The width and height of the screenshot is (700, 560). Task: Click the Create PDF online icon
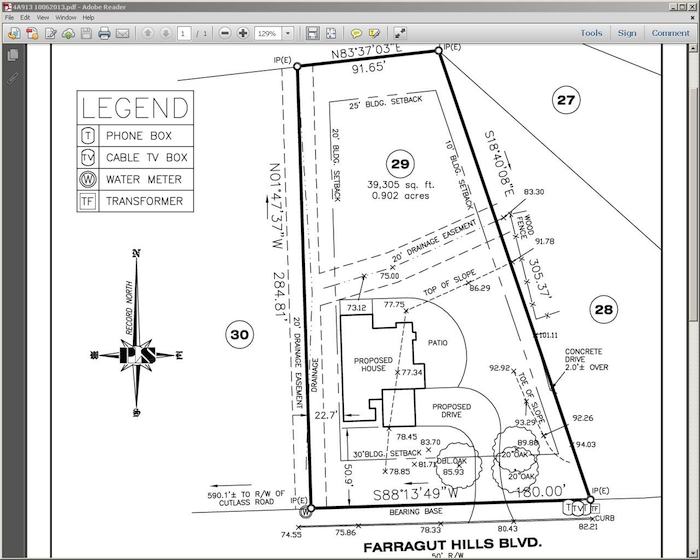pos(32,33)
